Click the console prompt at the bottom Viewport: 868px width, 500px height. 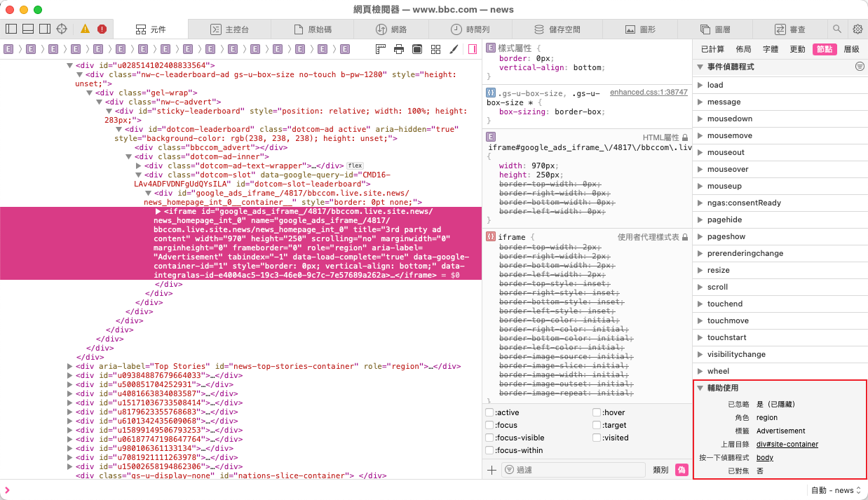click(403, 490)
